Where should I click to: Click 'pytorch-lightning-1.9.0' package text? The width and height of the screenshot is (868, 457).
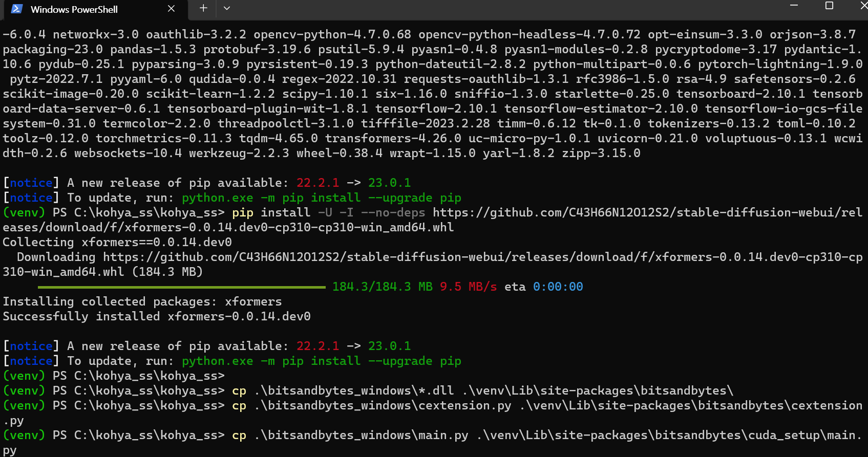click(780, 64)
